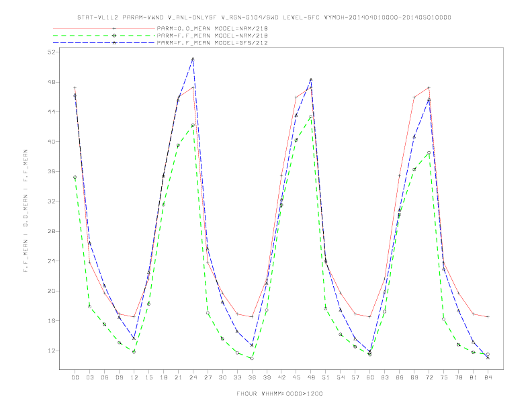Screen dimensions: 532x411
Task: Click x-axis forecast hour label 21
Action: click(x=178, y=377)
